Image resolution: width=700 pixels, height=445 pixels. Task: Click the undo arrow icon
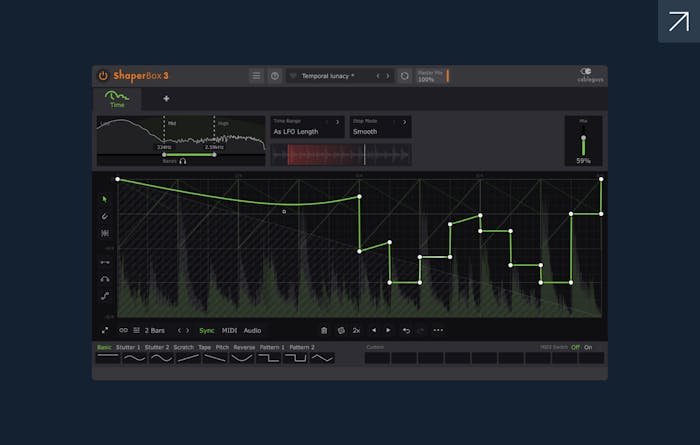tap(406, 330)
